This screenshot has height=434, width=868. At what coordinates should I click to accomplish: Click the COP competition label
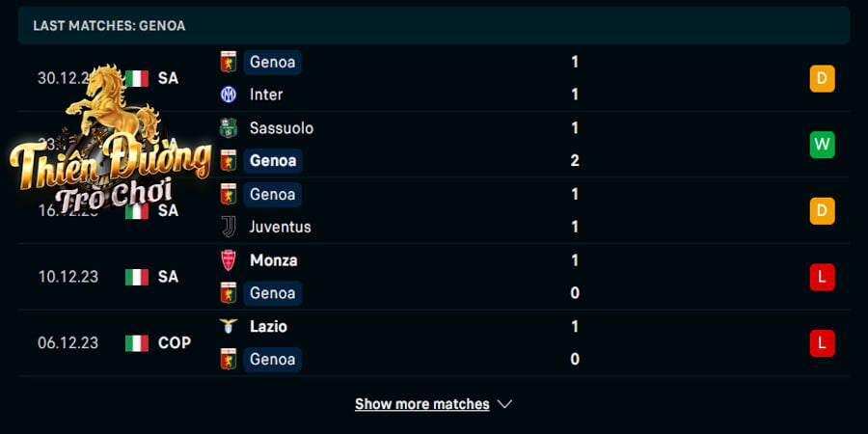point(175,343)
